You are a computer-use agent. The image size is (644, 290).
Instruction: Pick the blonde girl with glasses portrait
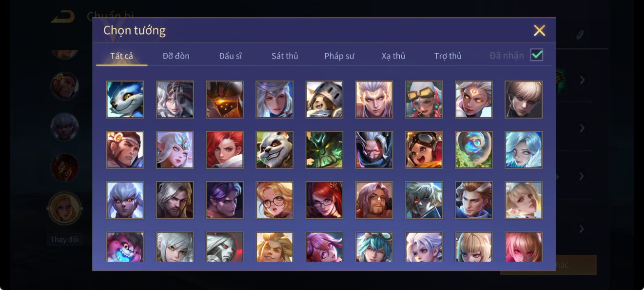coord(274,200)
